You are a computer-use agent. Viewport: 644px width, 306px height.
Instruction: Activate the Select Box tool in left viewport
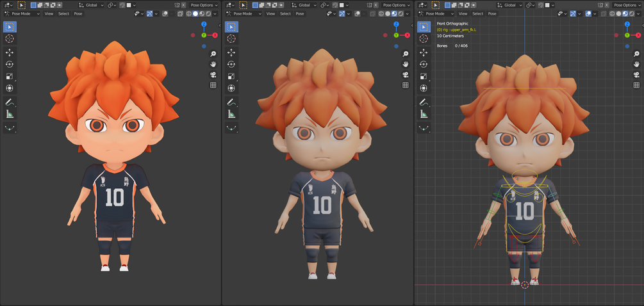[x=10, y=27]
